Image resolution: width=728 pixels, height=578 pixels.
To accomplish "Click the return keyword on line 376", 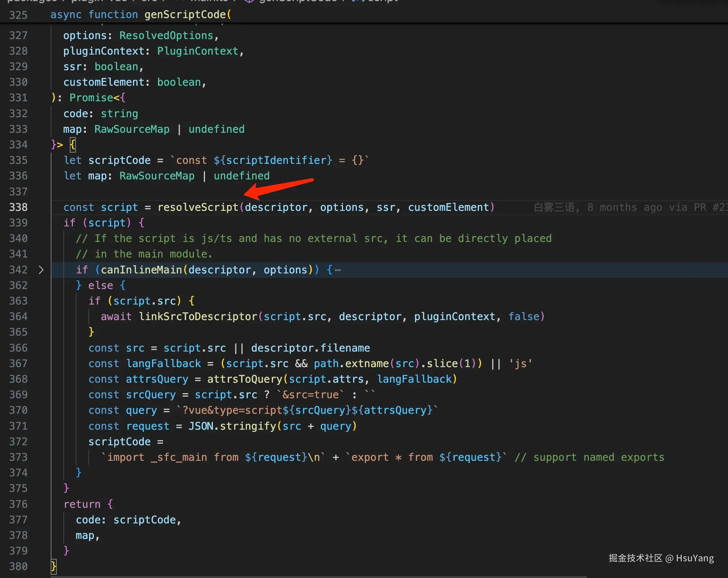I will (x=82, y=504).
